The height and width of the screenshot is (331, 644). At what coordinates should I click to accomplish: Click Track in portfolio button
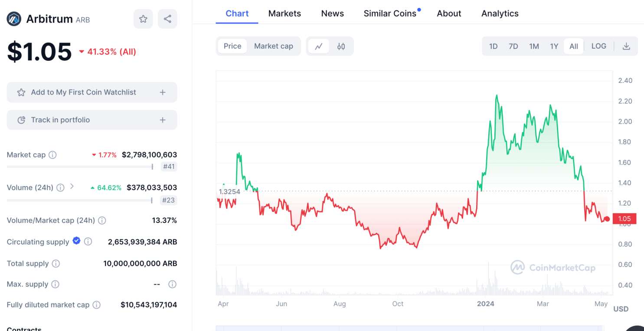click(x=92, y=120)
